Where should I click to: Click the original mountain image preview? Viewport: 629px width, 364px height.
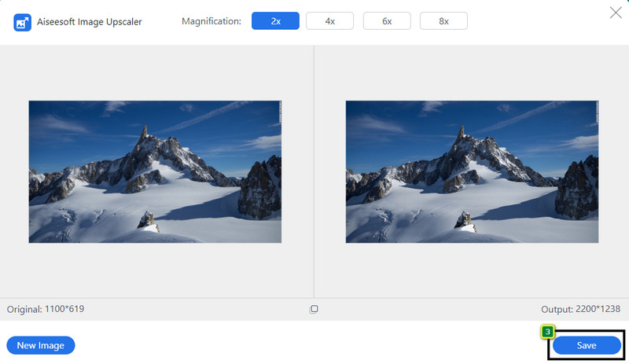click(155, 171)
